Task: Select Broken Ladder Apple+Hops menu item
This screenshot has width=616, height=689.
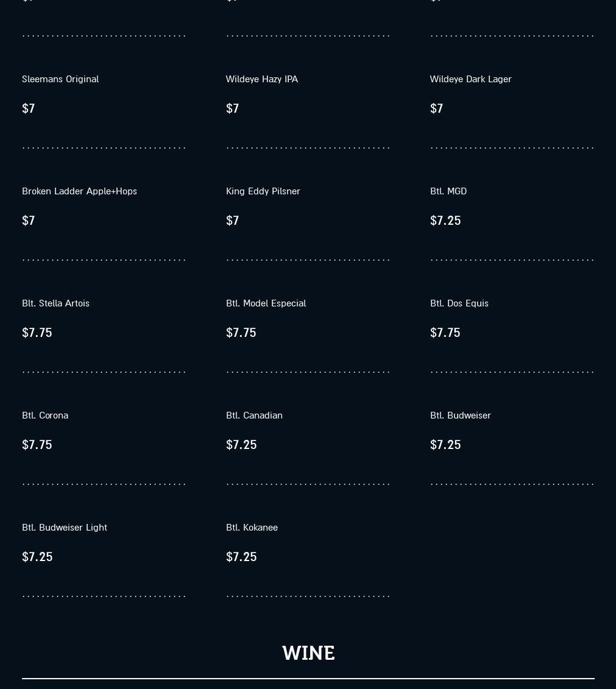Action: click(x=79, y=191)
